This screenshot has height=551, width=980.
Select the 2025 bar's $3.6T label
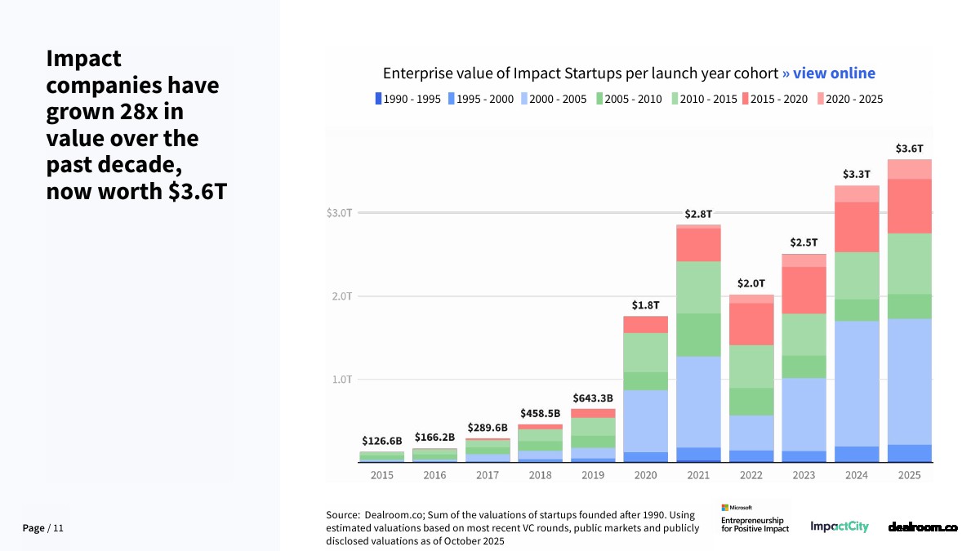point(909,149)
